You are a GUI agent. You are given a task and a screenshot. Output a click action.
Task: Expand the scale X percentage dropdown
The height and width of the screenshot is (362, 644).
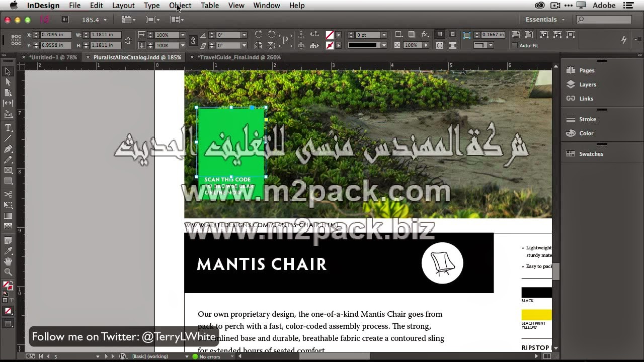182,35
